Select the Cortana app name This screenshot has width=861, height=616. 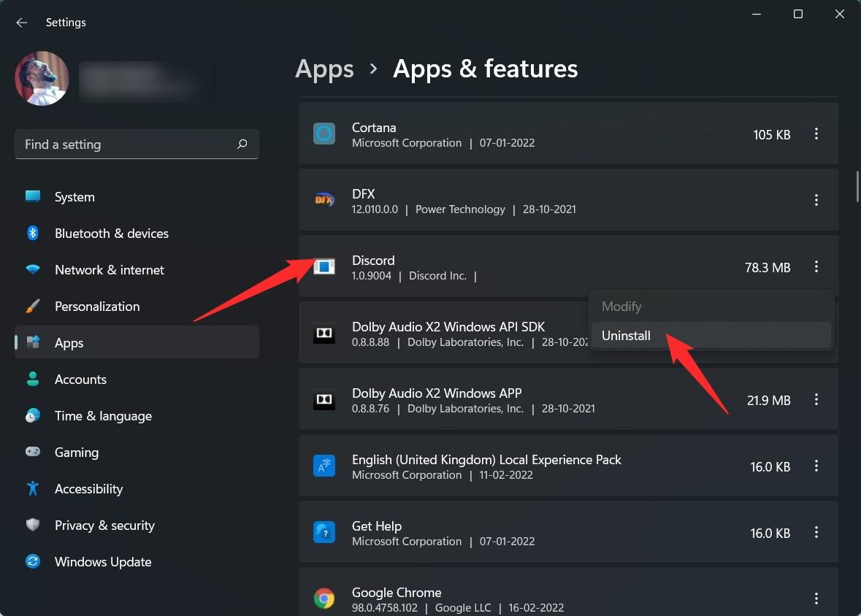tap(374, 128)
